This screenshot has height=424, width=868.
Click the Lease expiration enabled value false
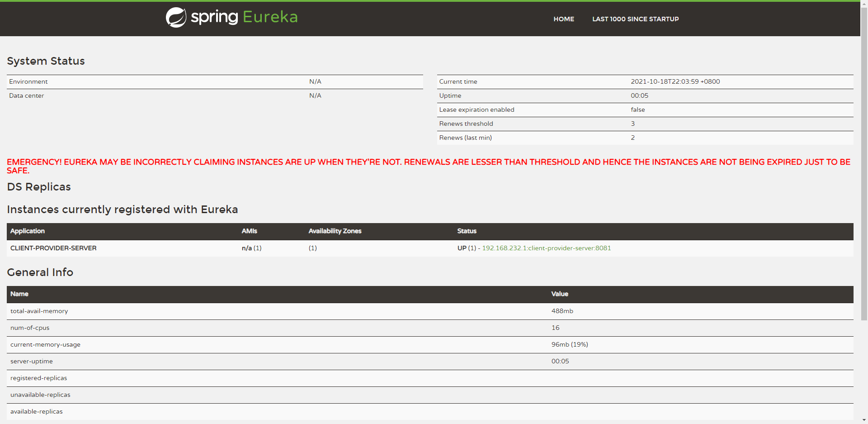[x=638, y=110]
